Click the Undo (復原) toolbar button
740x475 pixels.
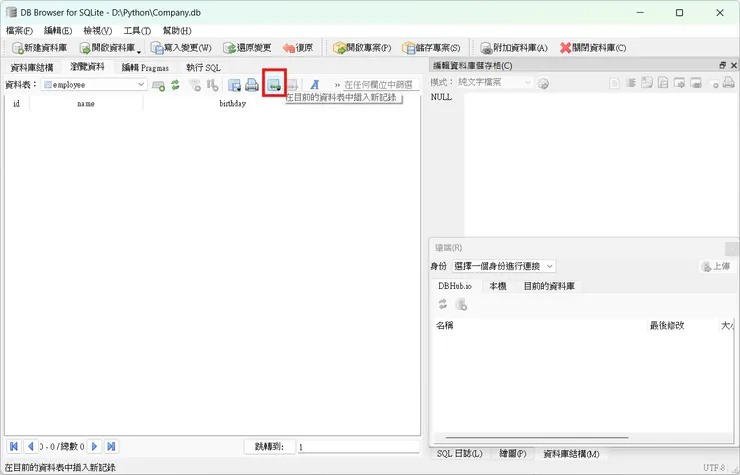[298, 48]
